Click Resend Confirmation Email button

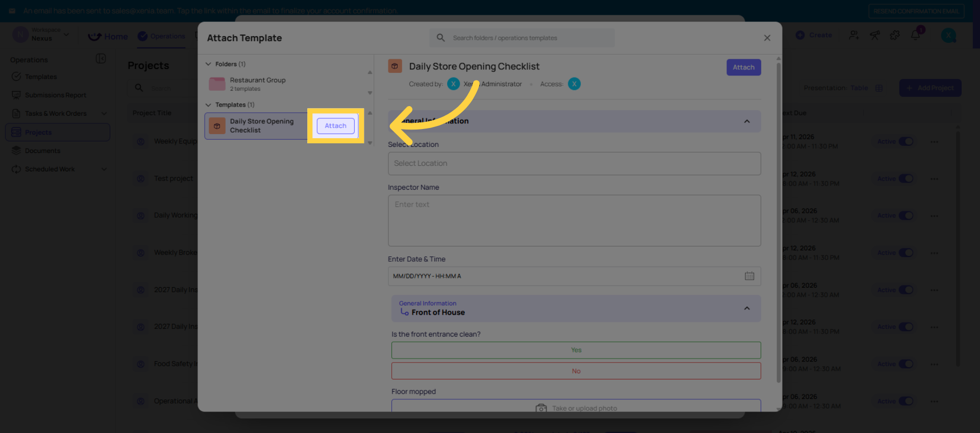[916, 11]
